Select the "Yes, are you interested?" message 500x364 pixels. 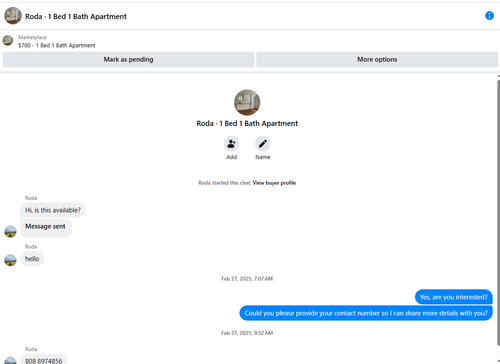pos(453,297)
